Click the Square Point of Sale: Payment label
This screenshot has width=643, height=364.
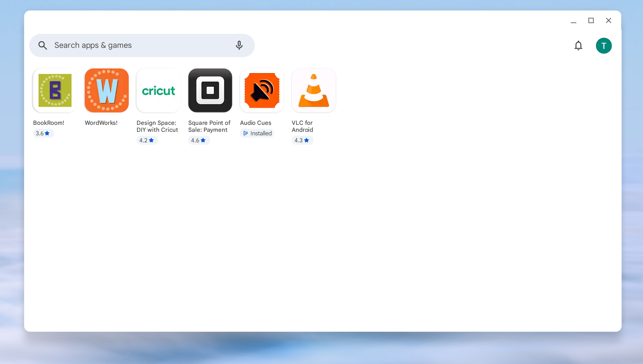click(x=209, y=126)
